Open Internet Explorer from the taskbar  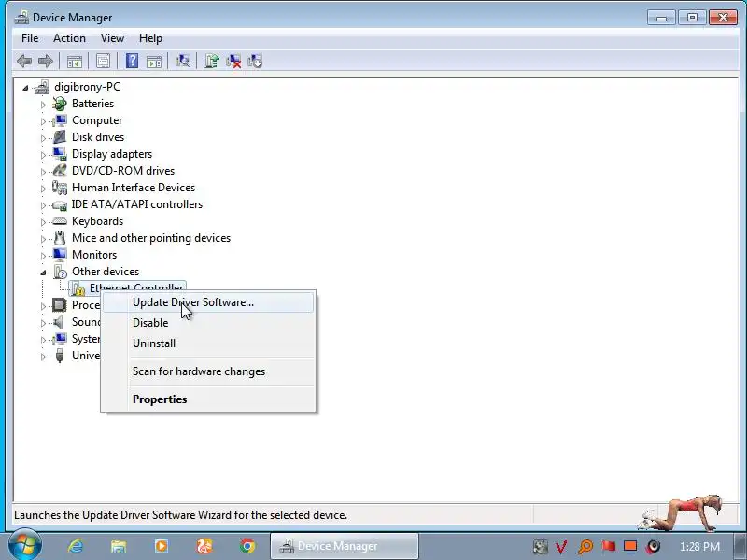pyautogui.click(x=76, y=546)
